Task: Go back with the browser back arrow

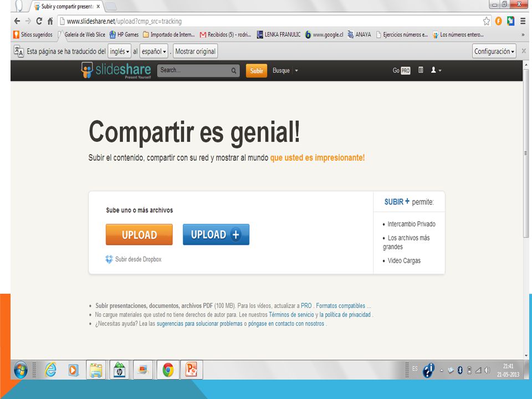Action: [x=17, y=21]
